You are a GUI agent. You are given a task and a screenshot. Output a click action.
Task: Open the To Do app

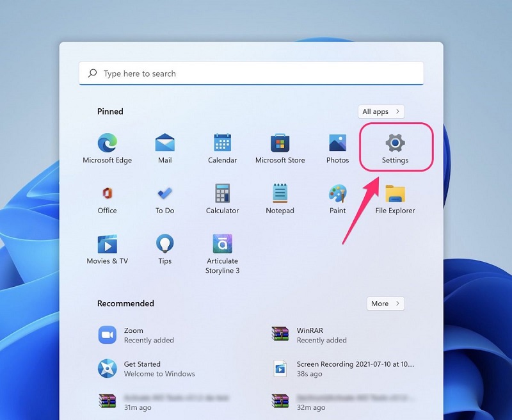pyautogui.click(x=164, y=199)
